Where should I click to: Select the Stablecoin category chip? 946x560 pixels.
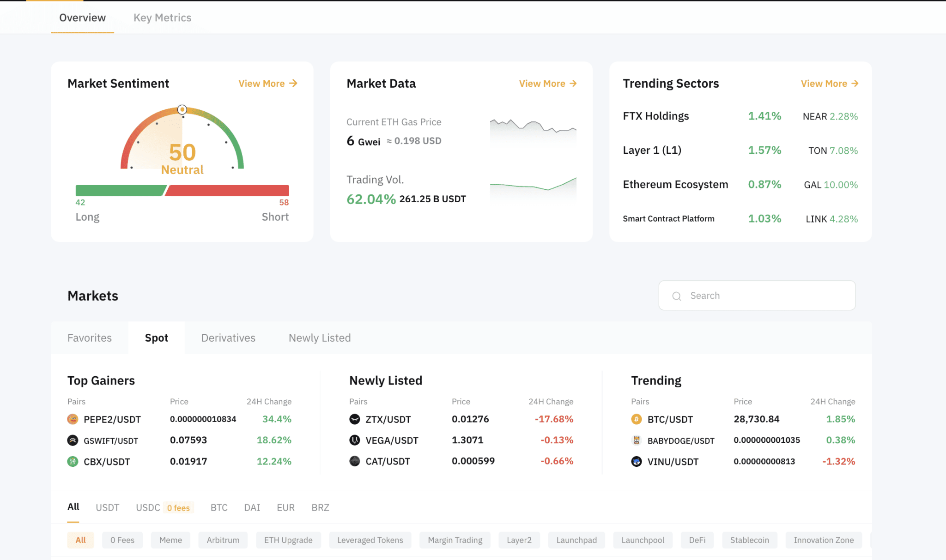click(749, 540)
